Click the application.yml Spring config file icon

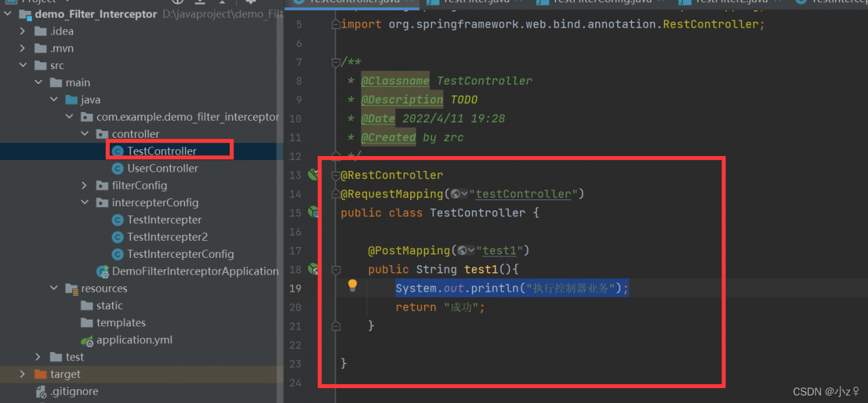click(x=87, y=340)
